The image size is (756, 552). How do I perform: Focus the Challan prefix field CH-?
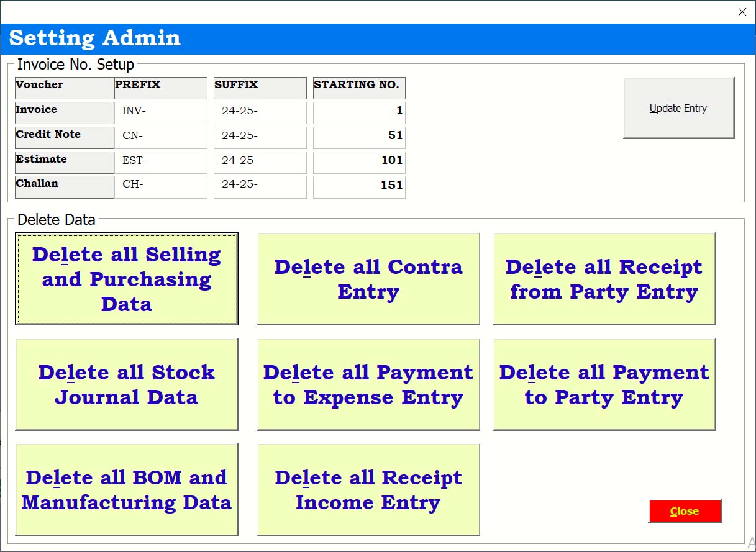(x=161, y=186)
